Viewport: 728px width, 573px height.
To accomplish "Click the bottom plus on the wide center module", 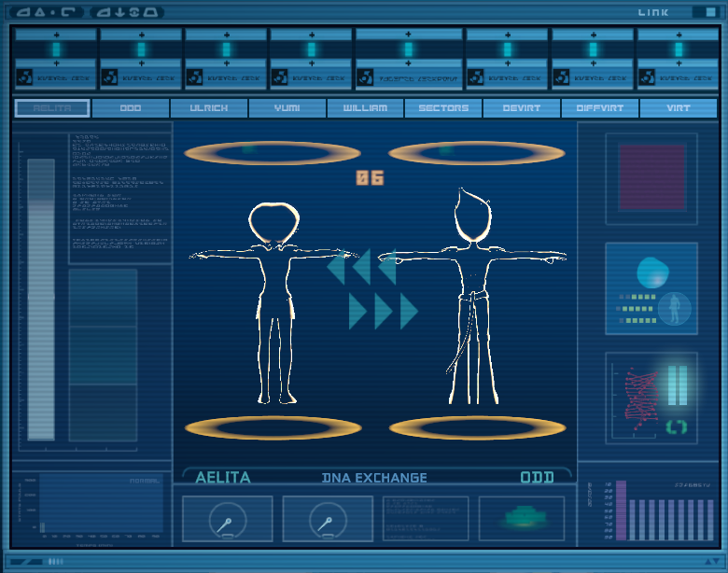I will click(x=408, y=63).
